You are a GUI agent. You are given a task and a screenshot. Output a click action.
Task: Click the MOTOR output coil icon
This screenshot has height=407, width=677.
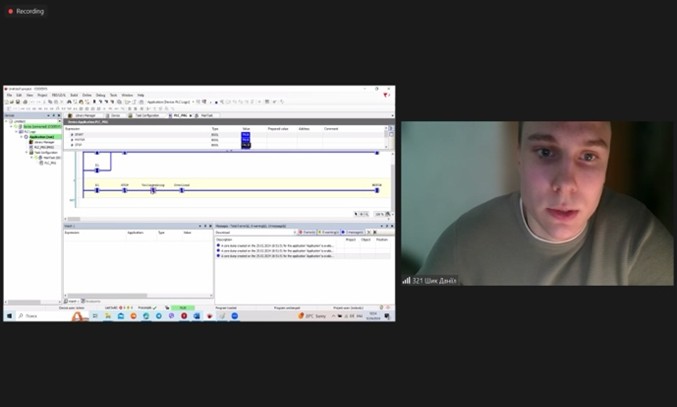[377, 189]
